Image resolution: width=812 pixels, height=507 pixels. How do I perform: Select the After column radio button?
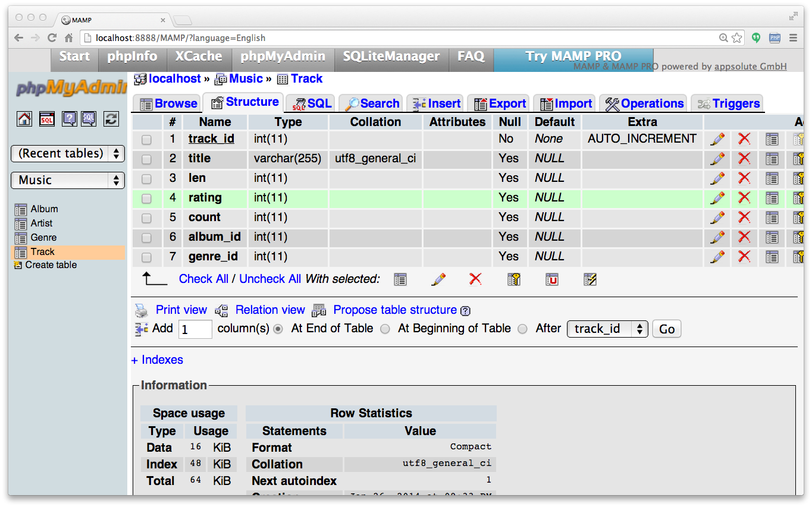click(522, 329)
